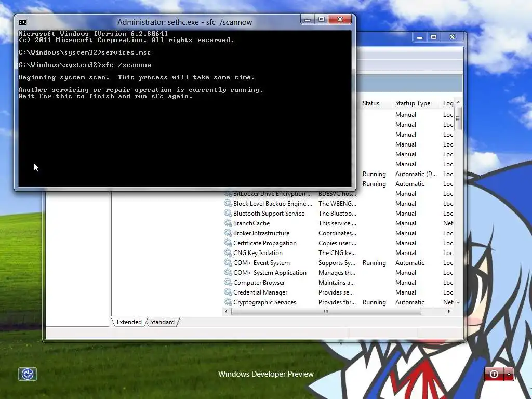Screen dimensions: 532x399
Task: Click 'Net' log-on cell in BranchCache row
Action: 448,223
